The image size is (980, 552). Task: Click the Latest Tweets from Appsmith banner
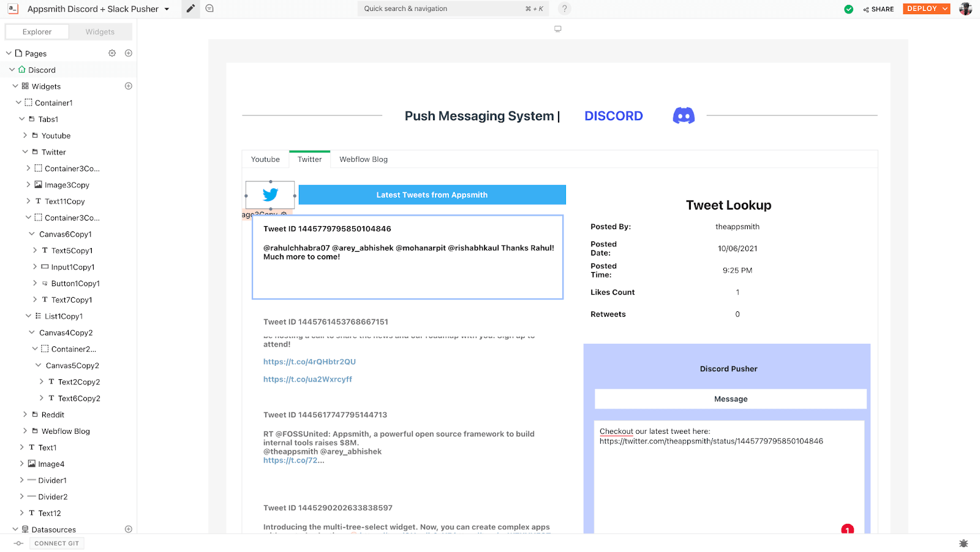[432, 195]
